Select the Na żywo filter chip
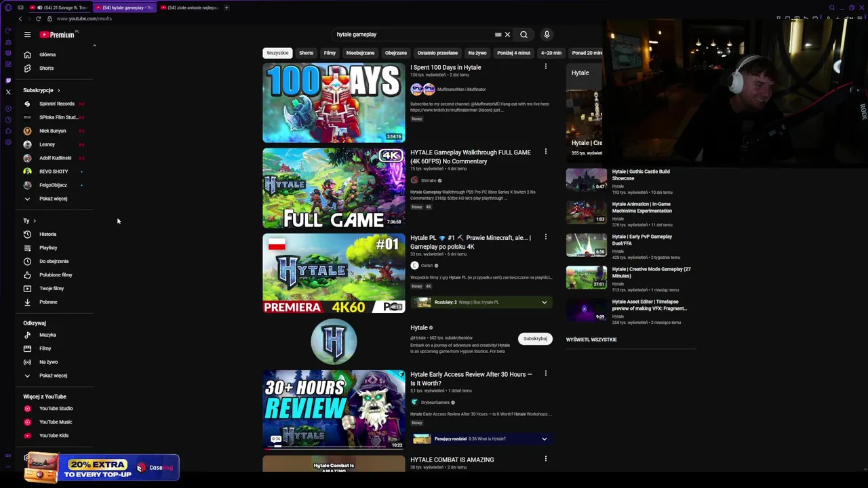This screenshot has height=488, width=868. coord(477,53)
